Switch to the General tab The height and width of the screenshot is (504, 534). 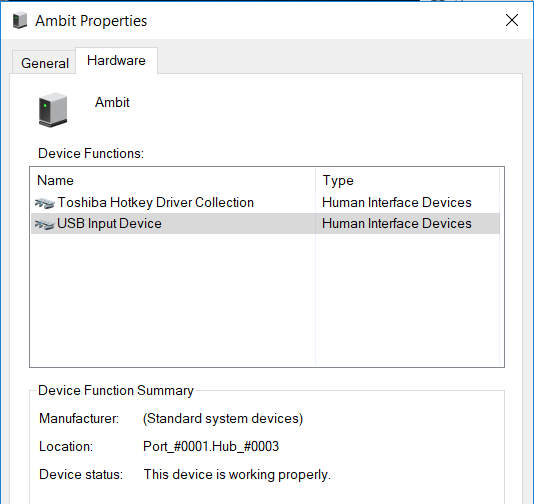tap(44, 63)
